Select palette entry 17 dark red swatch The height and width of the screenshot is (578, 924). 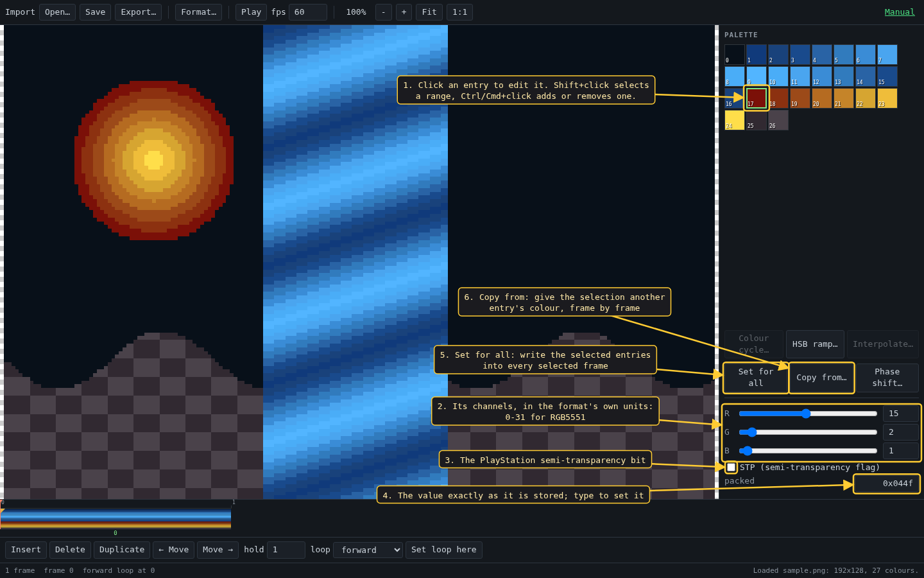[x=757, y=98]
